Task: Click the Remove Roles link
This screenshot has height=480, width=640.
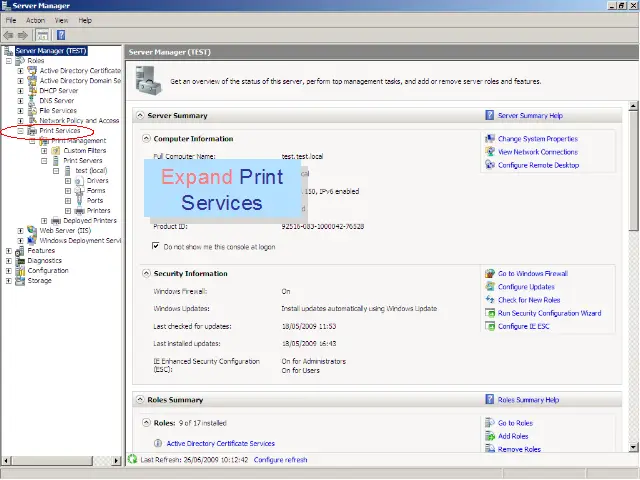Action: pyautogui.click(x=519, y=449)
